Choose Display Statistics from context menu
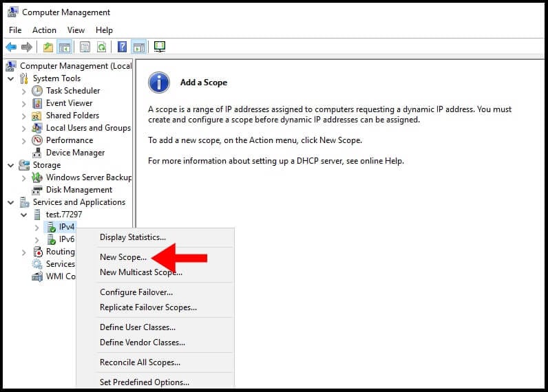548x392 pixels. tap(155, 237)
